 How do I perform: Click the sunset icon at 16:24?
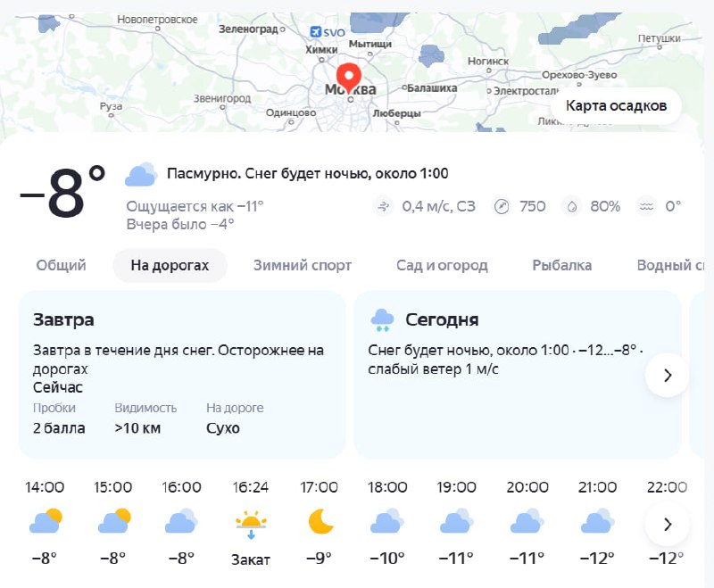click(x=250, y=523)
